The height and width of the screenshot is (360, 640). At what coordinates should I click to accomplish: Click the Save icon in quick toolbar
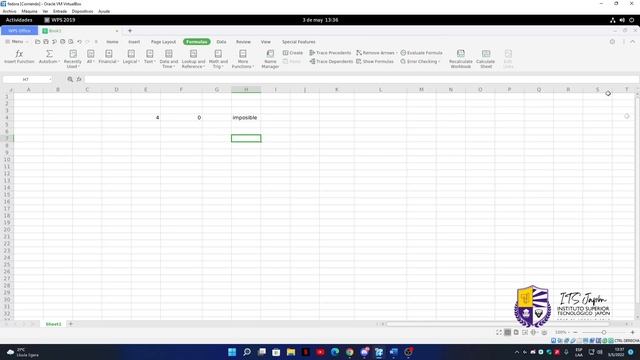46,42
